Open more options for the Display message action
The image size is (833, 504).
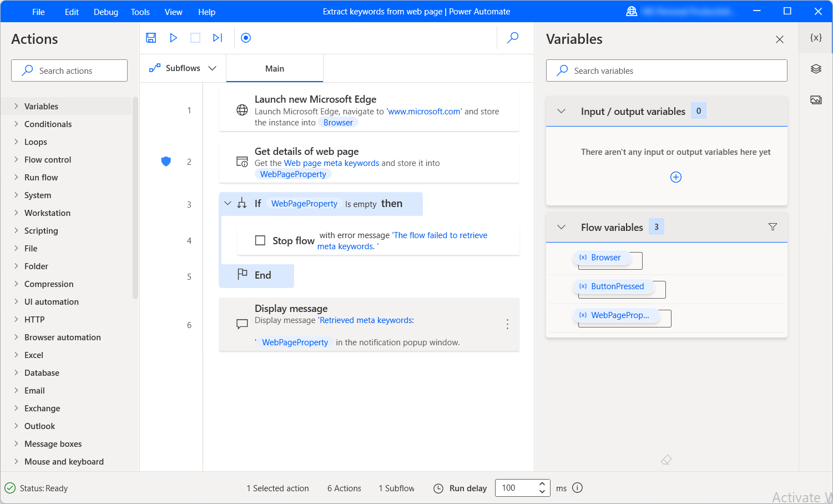pyautogui.click(x=507, y=324)
